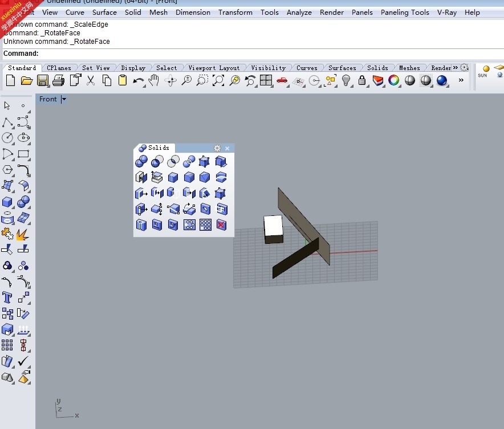
Task: Switch to the Visibility toolbar tab
Action: 268,68
